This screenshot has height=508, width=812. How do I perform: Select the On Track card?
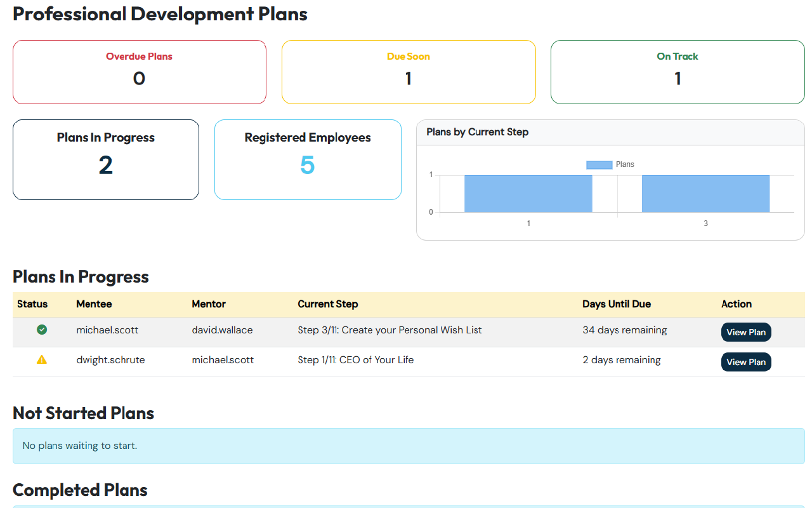coord(678,72)
